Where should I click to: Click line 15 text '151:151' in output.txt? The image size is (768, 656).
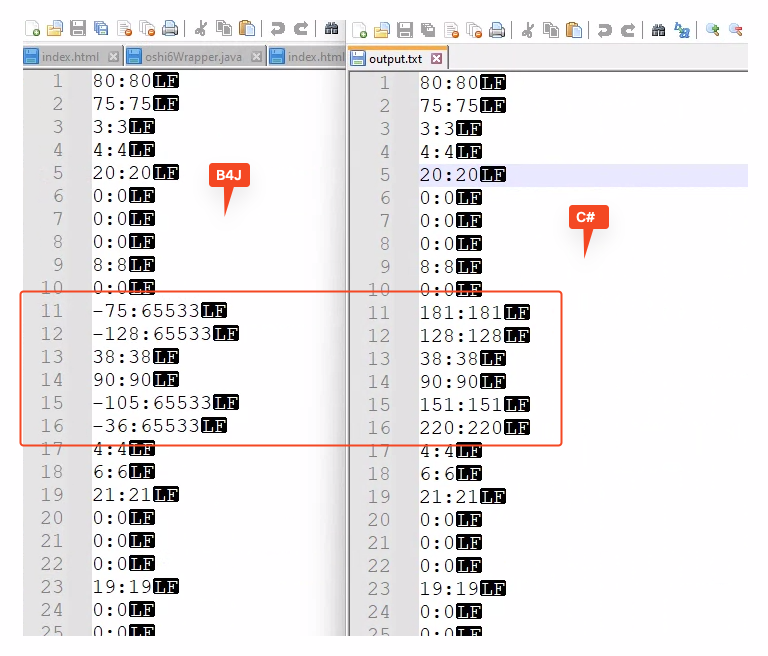point(461,405)
